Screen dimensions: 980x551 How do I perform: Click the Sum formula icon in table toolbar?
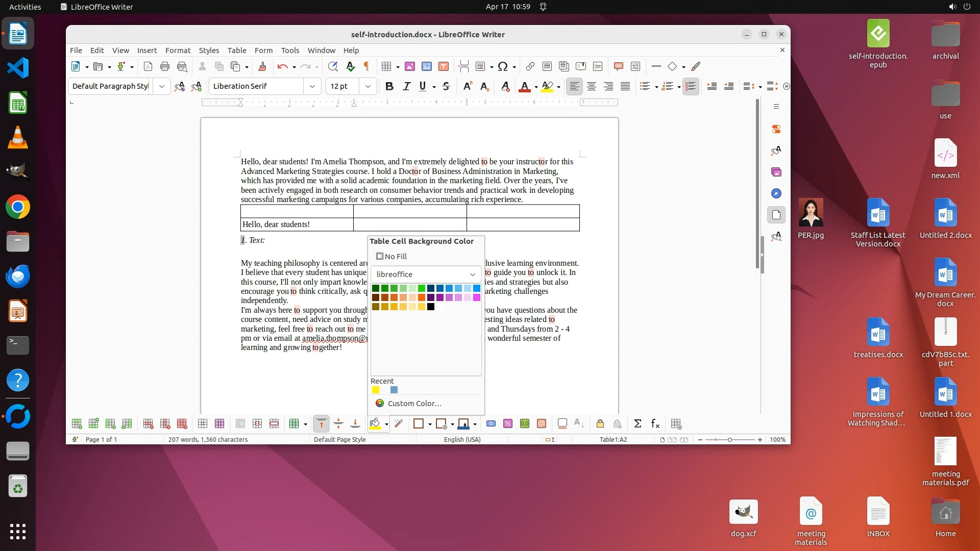pos(638,423)
